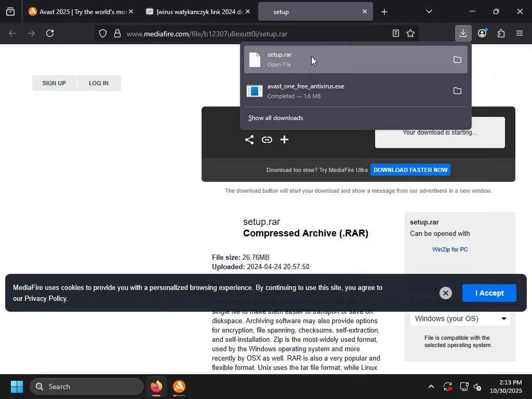Click the setup.rar file title heading

pos(262,222)
